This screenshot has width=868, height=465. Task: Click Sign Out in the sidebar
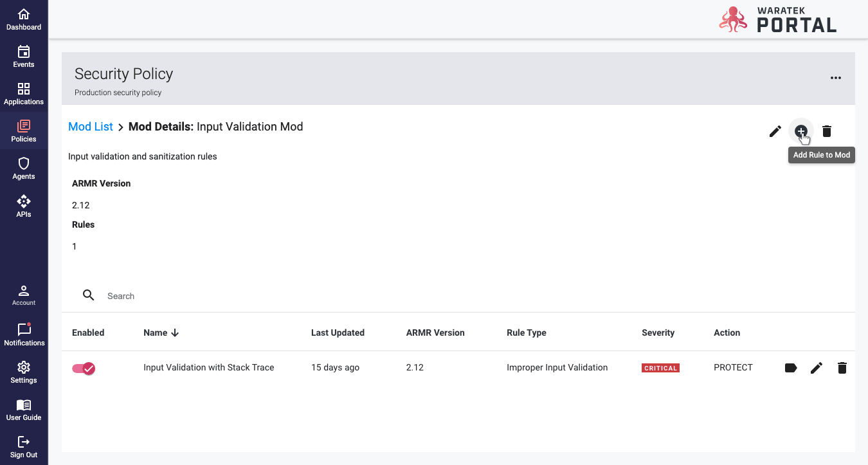click(x=24, y=447)
